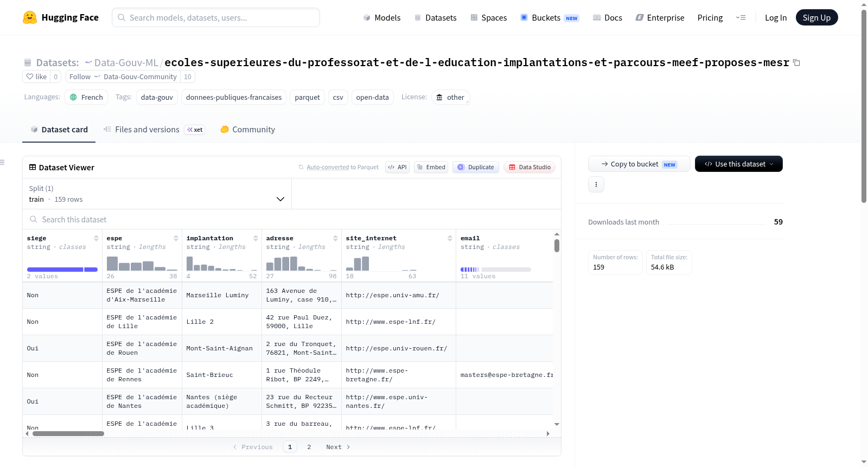
Task: Click the donnees-publiques-francaises tag
Action: tap(234, 97)
